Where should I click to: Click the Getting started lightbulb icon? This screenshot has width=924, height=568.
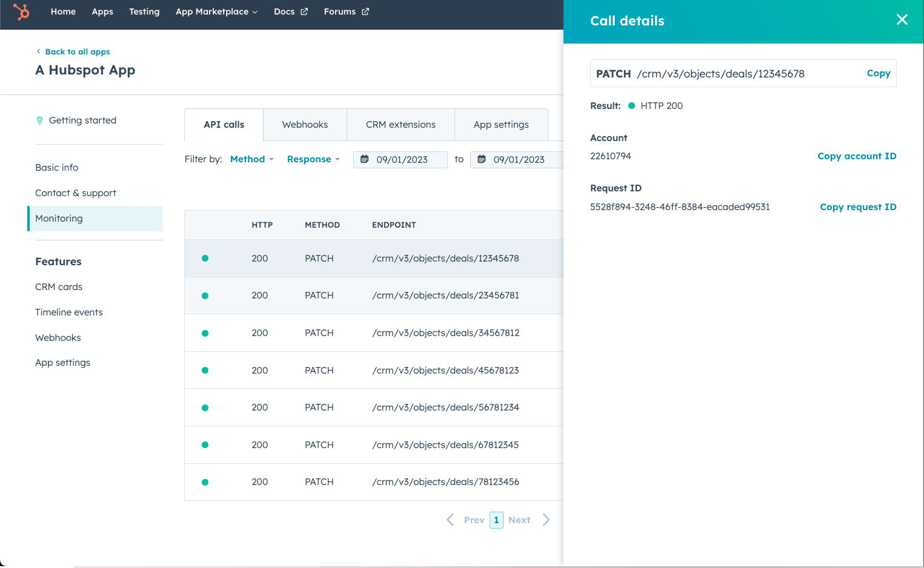(x=40, y=121)
